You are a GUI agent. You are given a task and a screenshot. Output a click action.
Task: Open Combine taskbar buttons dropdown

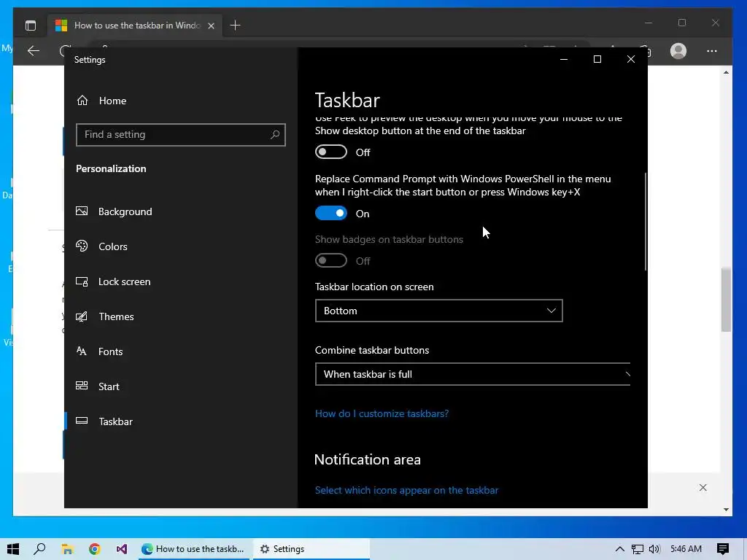[473, 374]
